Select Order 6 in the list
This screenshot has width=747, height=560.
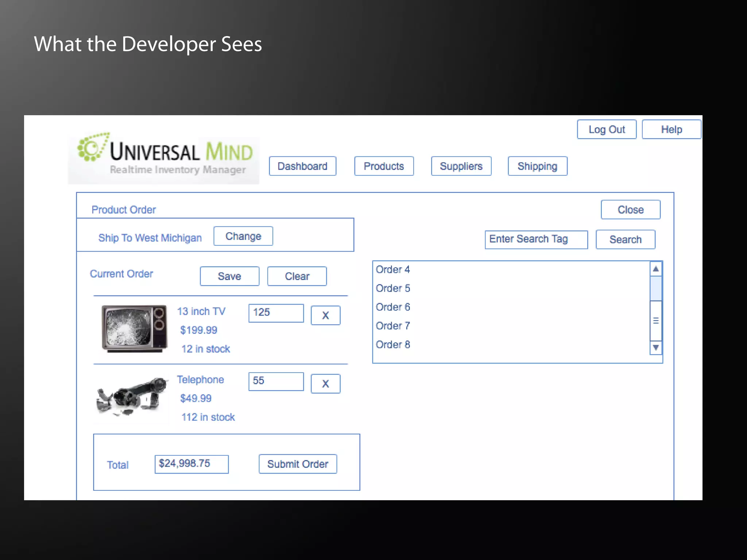tap(393, 307)
